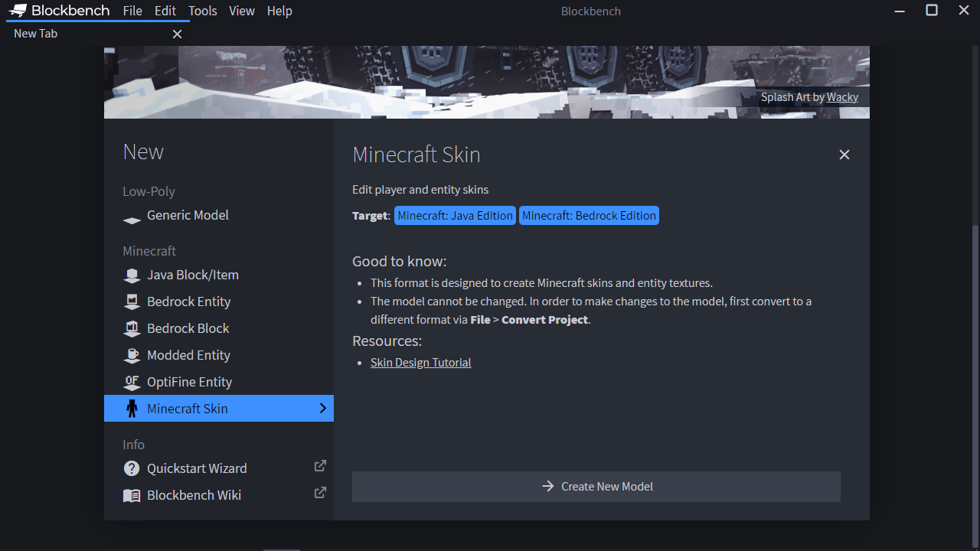Select the Generic Model format icon
The width and height of the screenshot is (980, 551).
[x=132, y=220]
